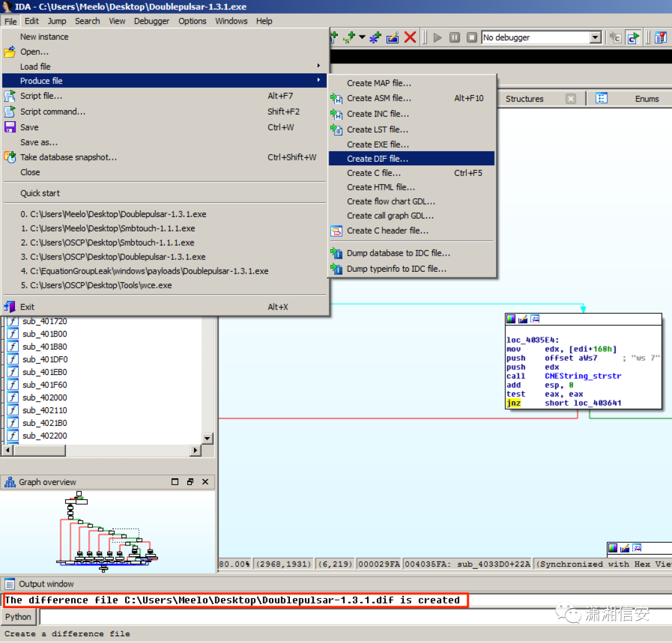Click group nodes icon on lower-right graph node
Viewport: 672px width, 643px height.
pos(637,547)
